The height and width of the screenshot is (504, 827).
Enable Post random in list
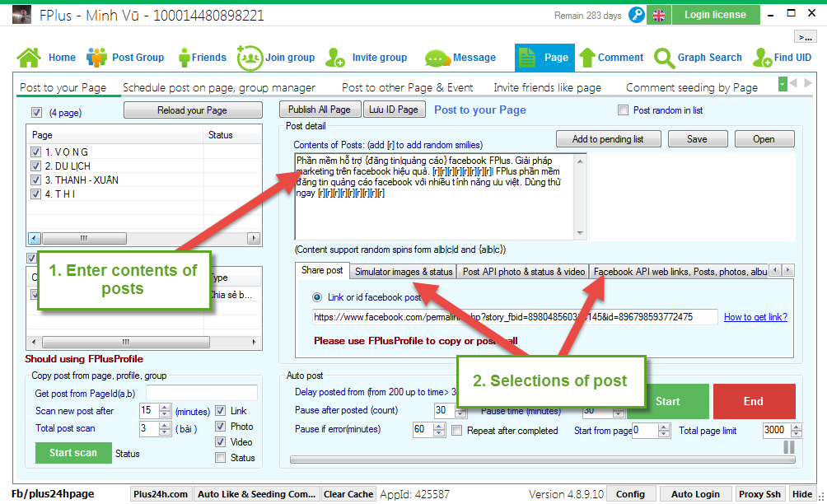[x=623, y=110]
